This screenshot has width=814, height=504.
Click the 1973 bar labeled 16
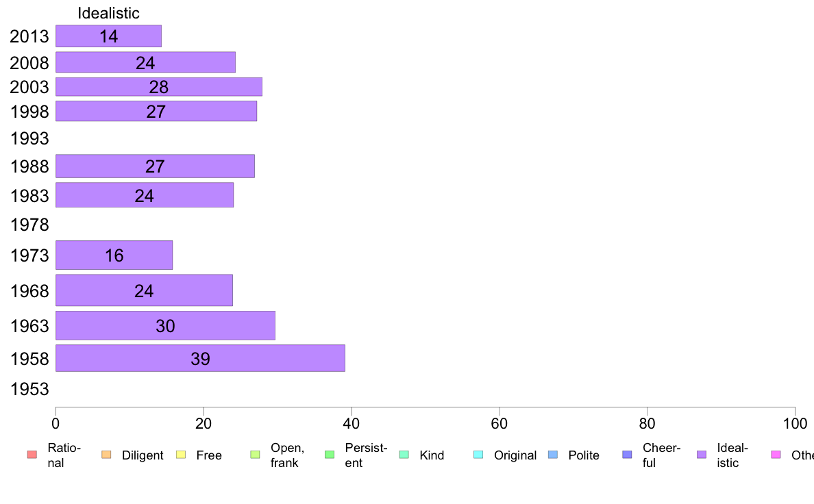tap(114, 255)
